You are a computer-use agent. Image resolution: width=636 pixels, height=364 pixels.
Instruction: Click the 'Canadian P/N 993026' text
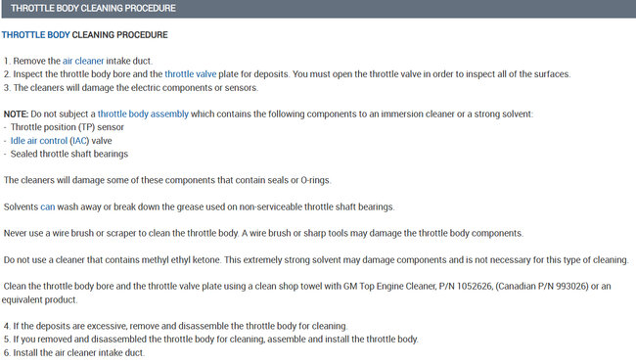542,287
